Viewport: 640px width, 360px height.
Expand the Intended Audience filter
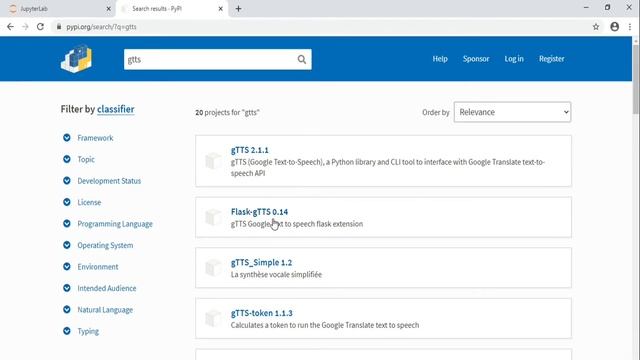click(x=67, y=288)
